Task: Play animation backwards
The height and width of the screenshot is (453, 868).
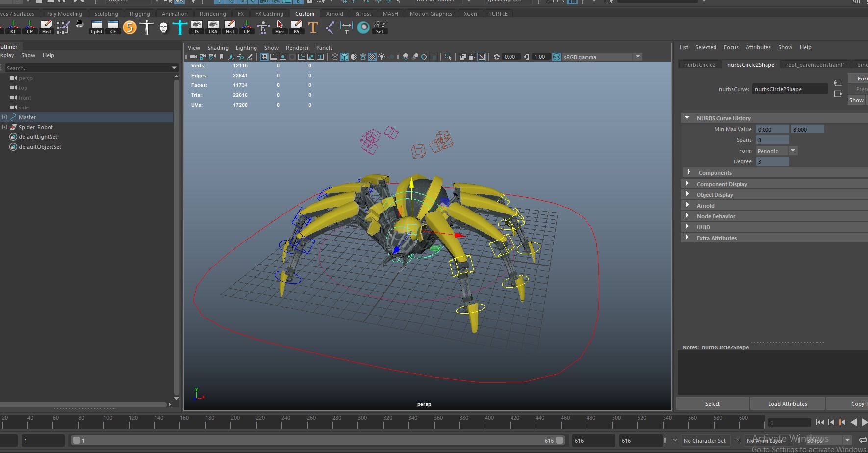Action: [854, 422]
